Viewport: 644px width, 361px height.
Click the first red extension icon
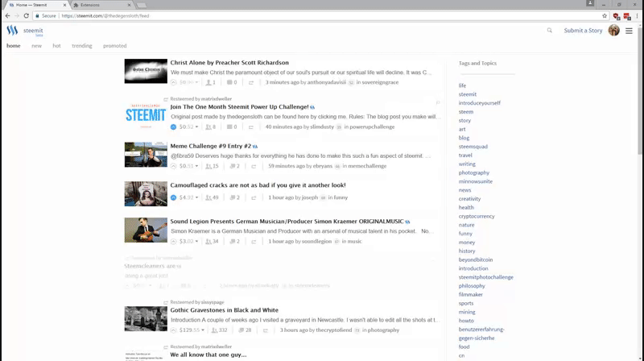616,16
